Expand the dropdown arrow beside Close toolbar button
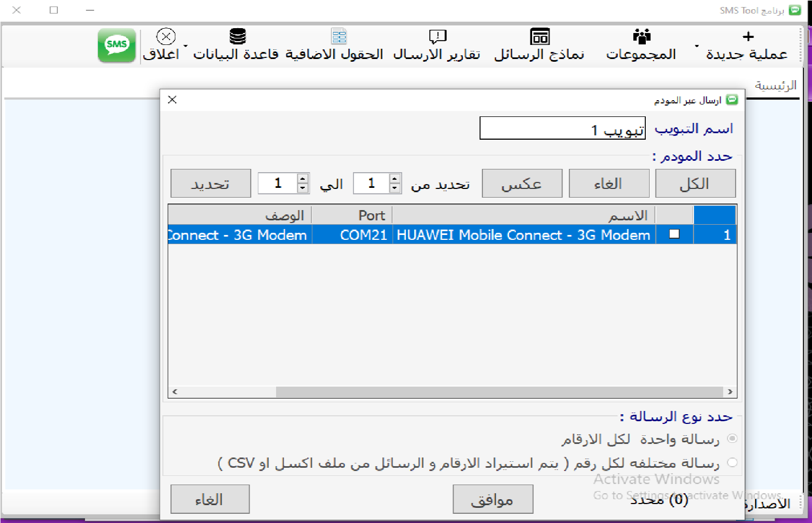 [x=186, y=46]
